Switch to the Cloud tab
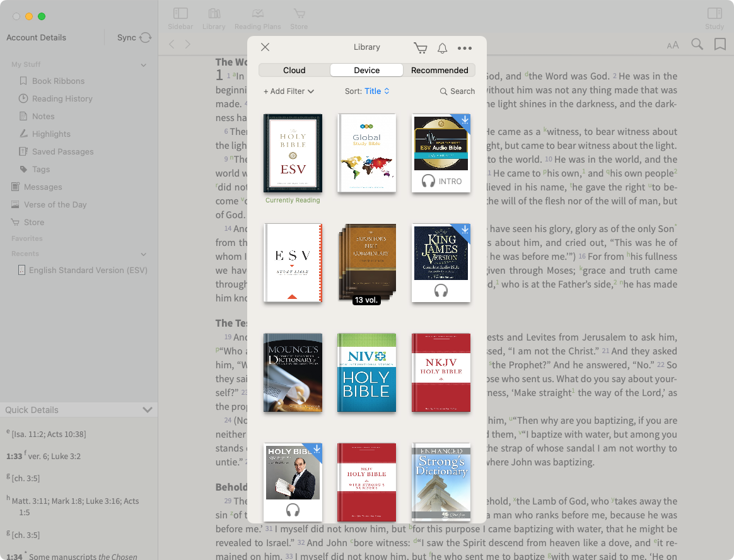The width and height of the screenshot is (734, 560). point(294,70)
